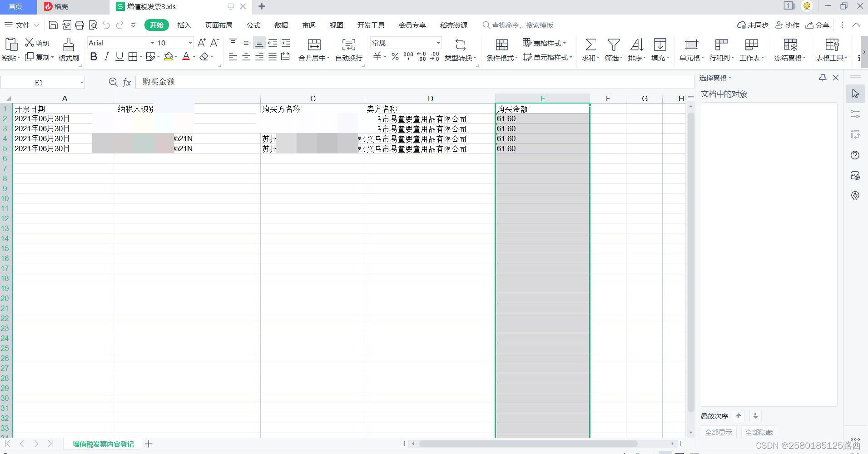Screen dimensions: 868x454
Task: Click the 格式刷 format painter icon
Action: (69, 44)
